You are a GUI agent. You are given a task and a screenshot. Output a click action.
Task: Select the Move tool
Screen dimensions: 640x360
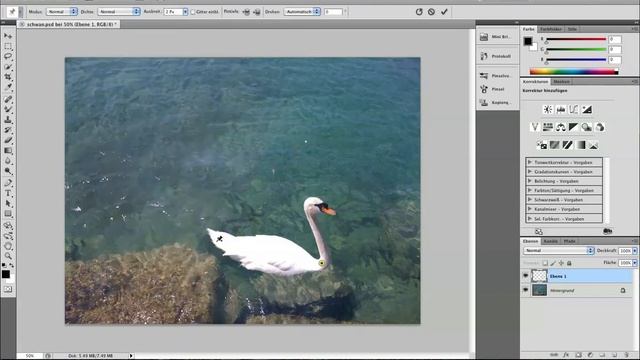(x=8, y=36)
